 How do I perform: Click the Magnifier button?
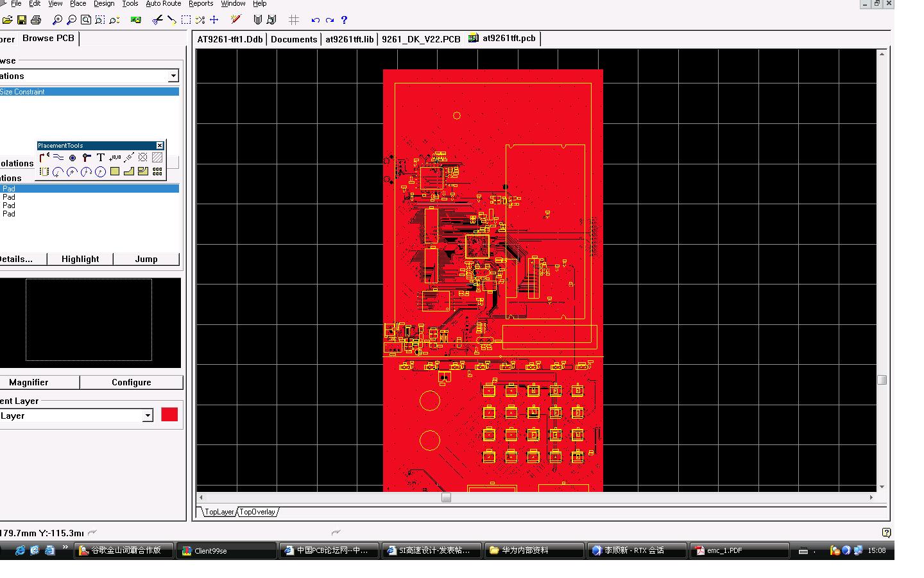[x=38, y=382]
